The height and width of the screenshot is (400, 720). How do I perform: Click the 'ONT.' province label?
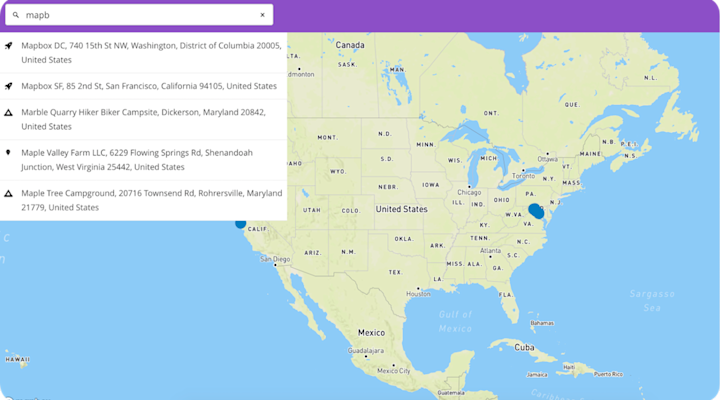tap(491, 113)
